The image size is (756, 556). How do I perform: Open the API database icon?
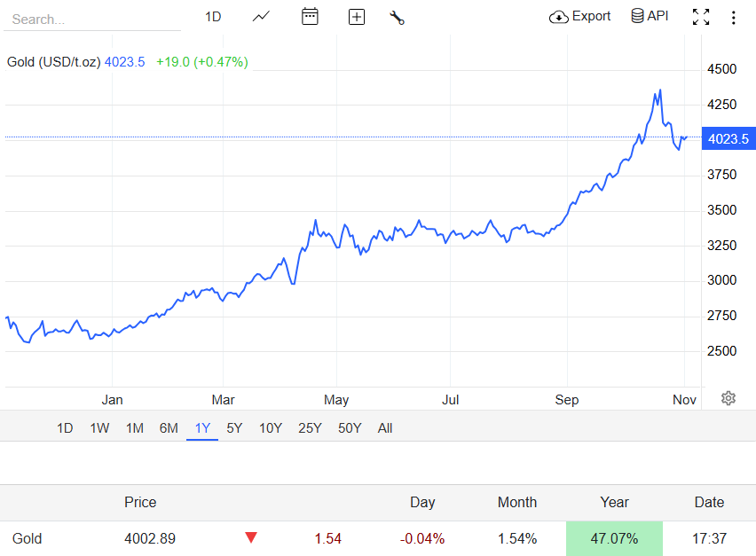(637, 15)
